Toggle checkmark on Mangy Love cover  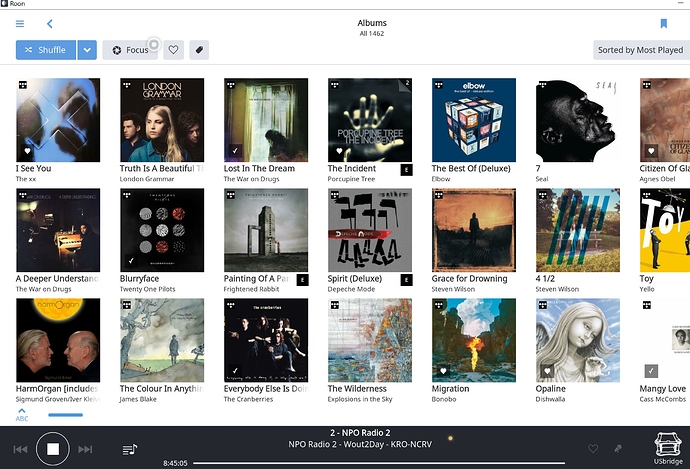[x=651, y=371]
